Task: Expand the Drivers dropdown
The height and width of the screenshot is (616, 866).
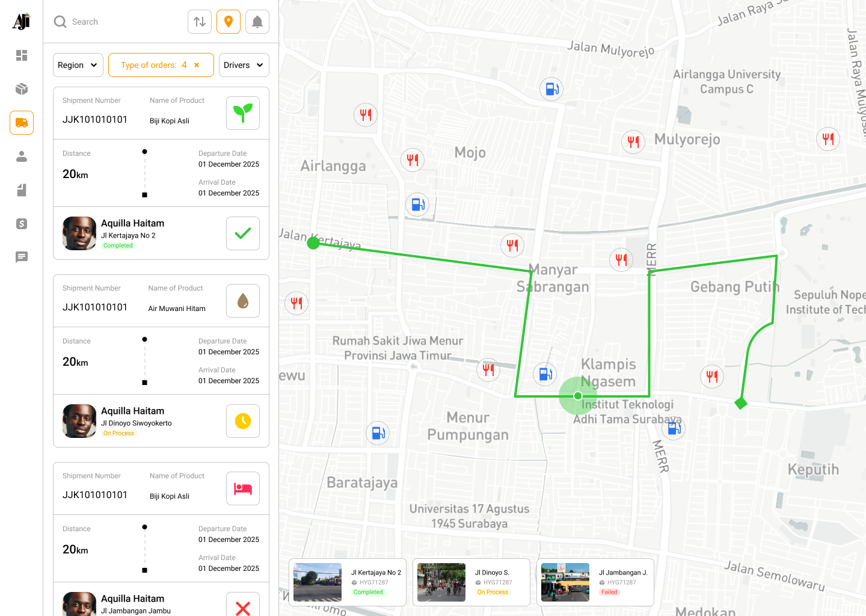Action: (244, 65)
